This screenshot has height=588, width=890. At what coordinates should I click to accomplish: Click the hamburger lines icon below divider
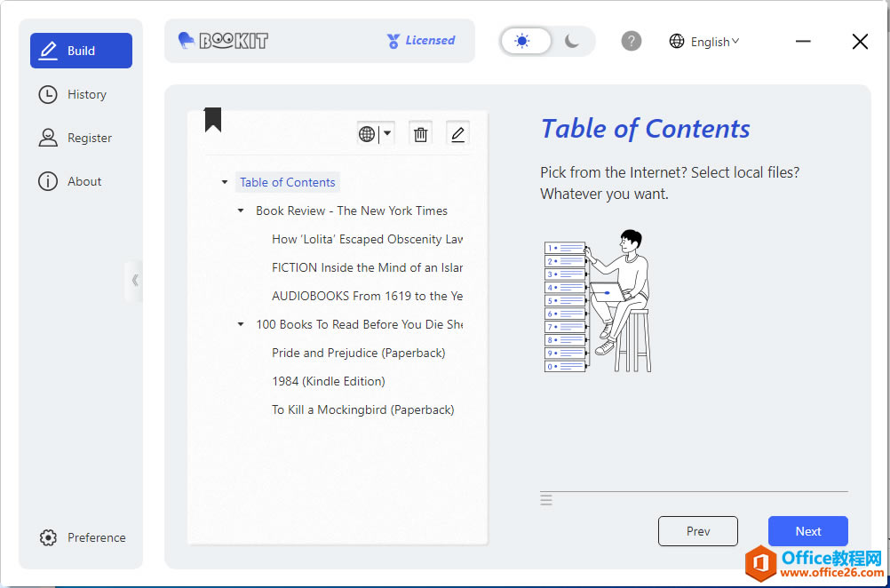(x=546, y=500)
